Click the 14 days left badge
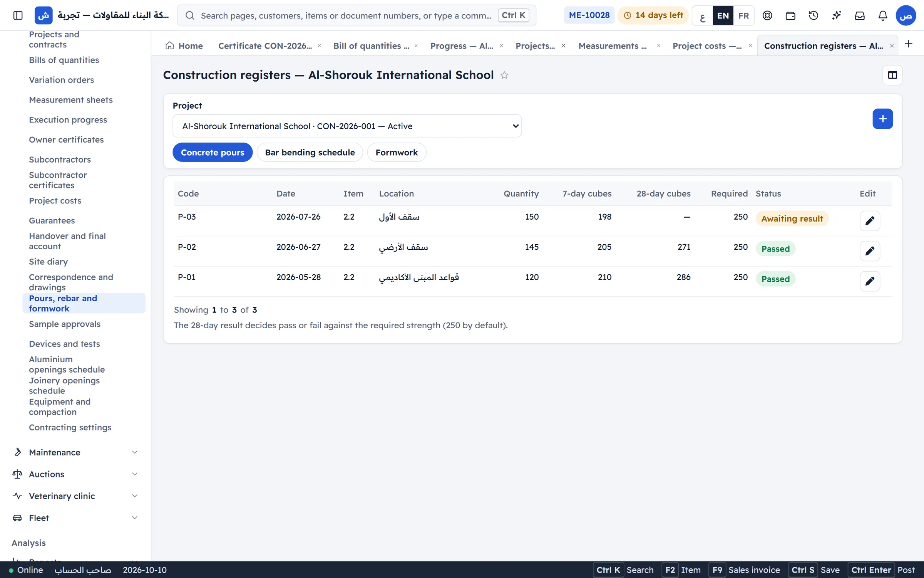924x578 pixels. point(653,15)
